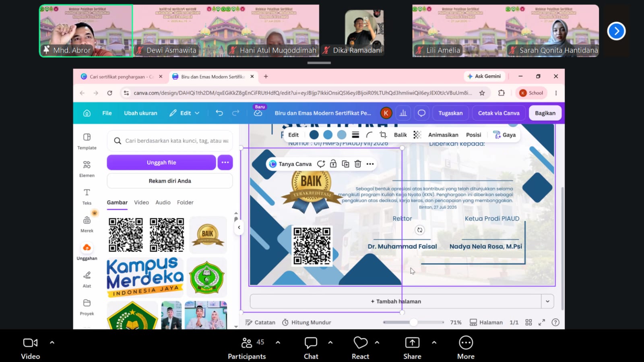Switch to Audio tab in uploads

pyautogui.click(x=163, y=203)
